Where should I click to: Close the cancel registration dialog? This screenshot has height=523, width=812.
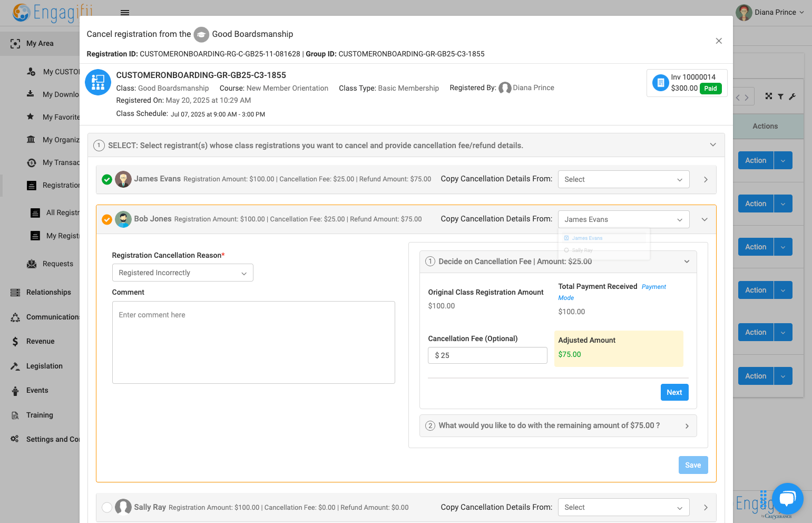click(x=719, y=41)
